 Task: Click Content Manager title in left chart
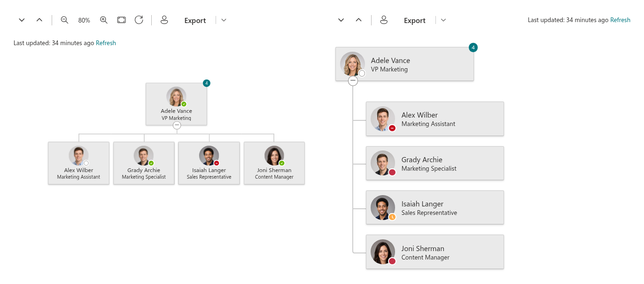coord(274,177)
